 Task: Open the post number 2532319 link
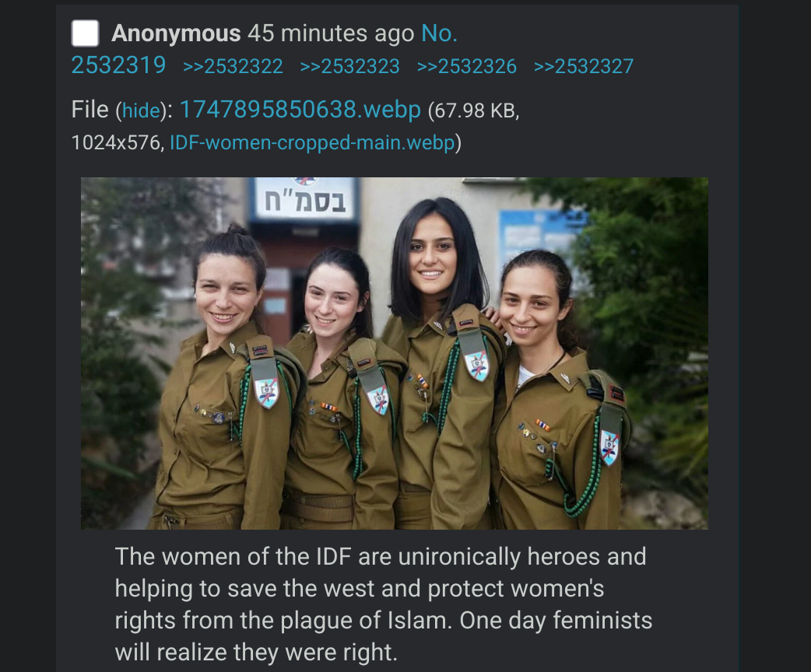coord(118,65)
